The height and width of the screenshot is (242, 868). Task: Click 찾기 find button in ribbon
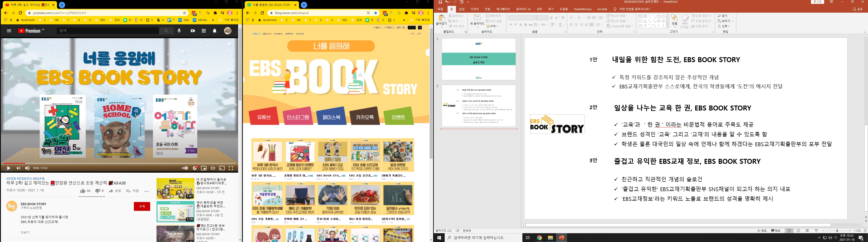click(x=722, y=16)
